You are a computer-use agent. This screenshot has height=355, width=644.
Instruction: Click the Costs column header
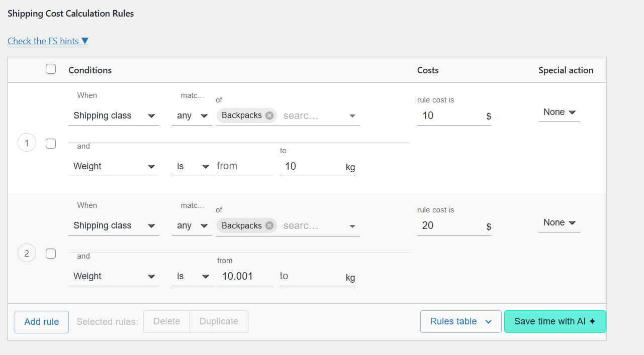tap(428, 70)
